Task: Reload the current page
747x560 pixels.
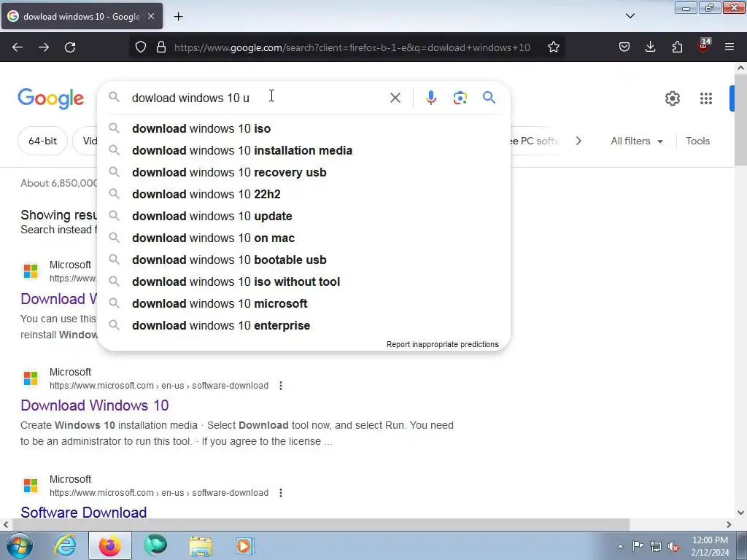Action: 70,47
